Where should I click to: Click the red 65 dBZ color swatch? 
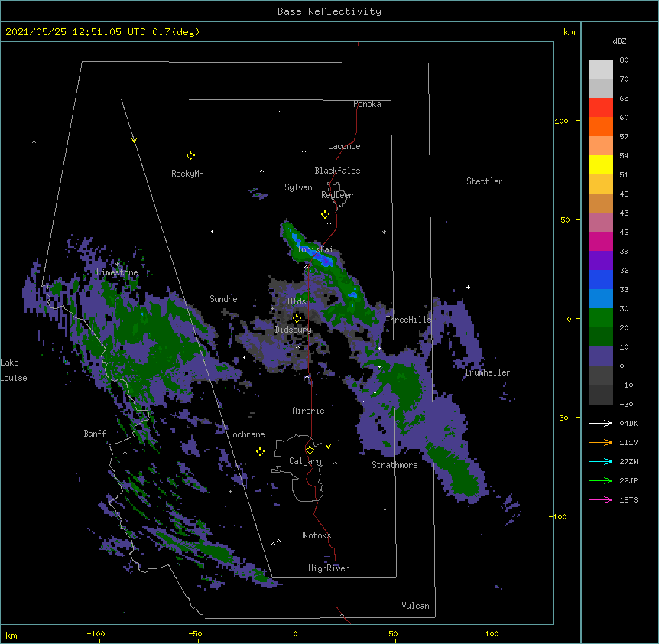tap(601, 108)
